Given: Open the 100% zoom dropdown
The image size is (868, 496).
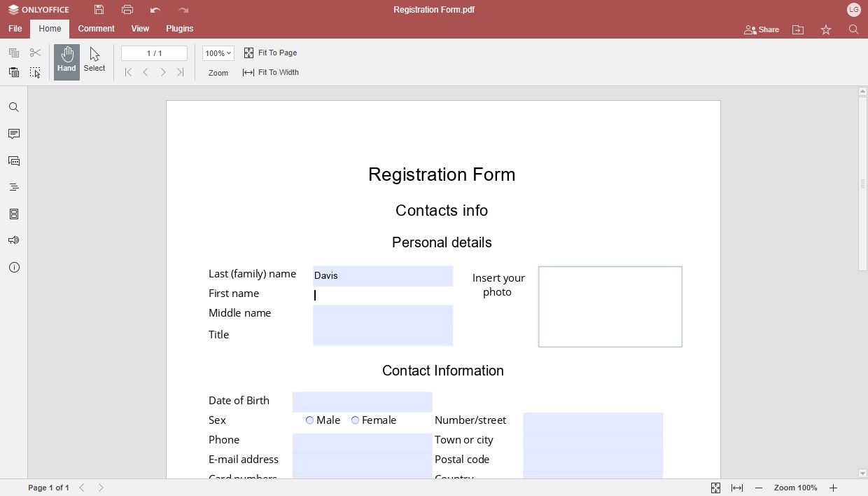Looking at the screenshot, I should (218, 53).
